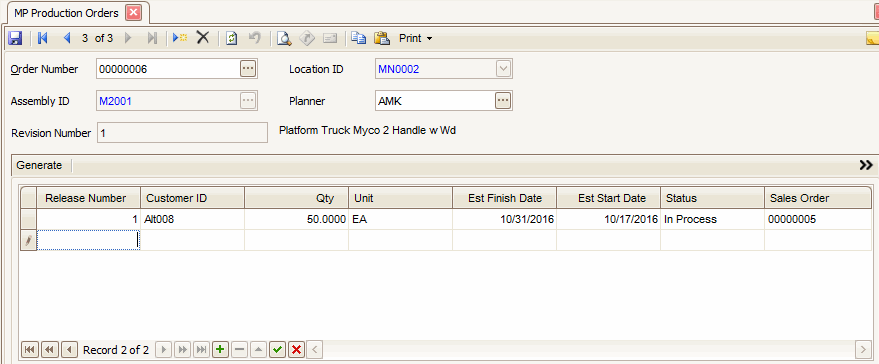Cancel grid edit with red X button
The image size is (879, 364).
[x=296, y=350]
